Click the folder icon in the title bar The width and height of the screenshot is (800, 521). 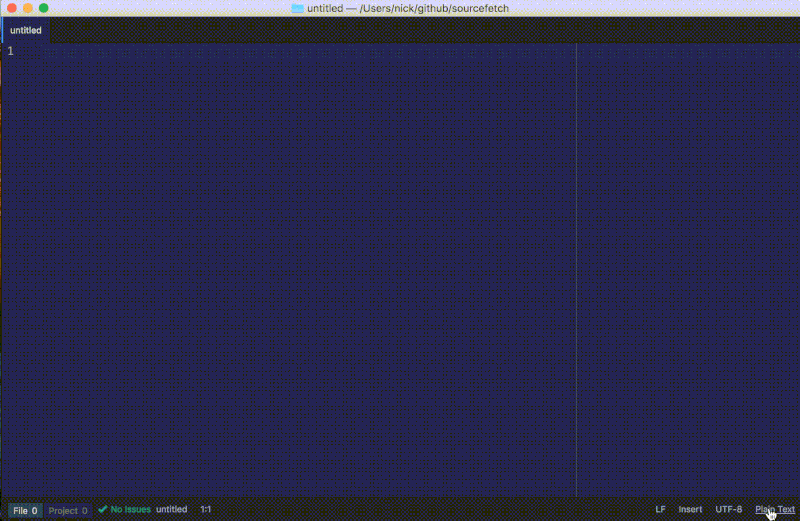tap(297, 8)
